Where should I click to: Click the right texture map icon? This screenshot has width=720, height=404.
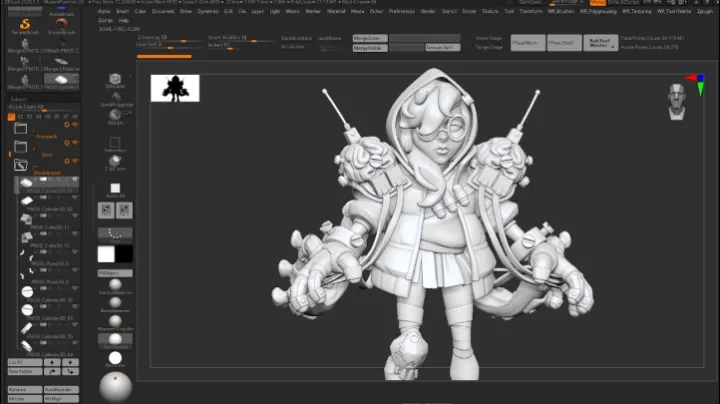pos(124,210)
